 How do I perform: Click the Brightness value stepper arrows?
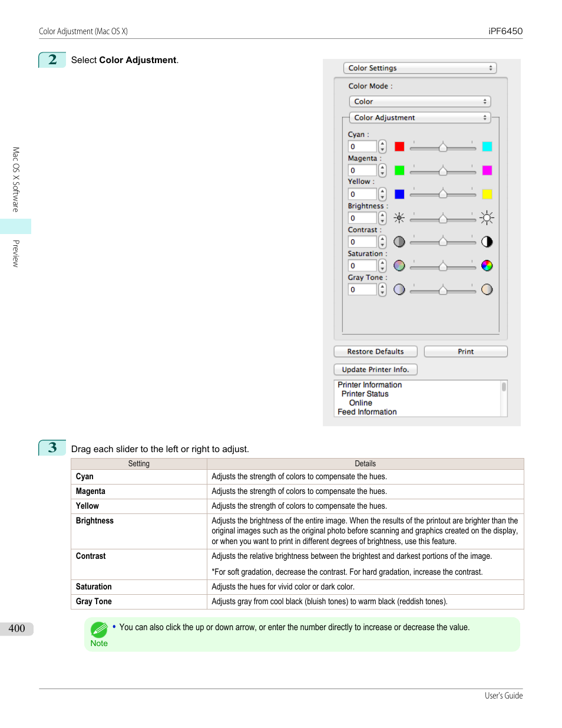point(382,218)
